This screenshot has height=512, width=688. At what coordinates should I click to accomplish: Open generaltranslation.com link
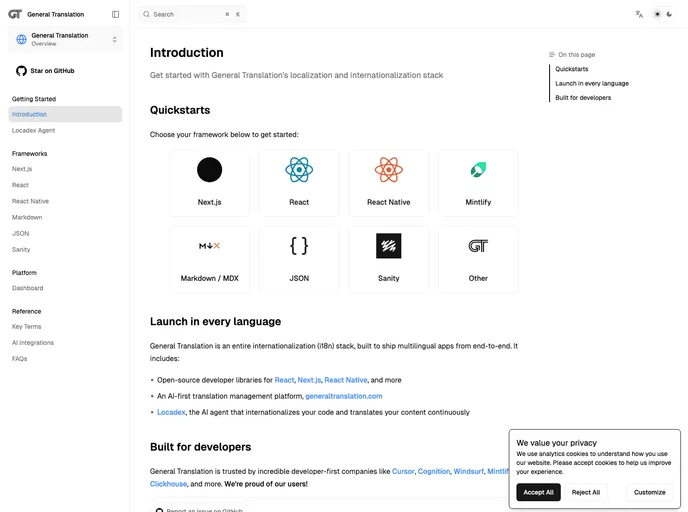pos(344,396)
